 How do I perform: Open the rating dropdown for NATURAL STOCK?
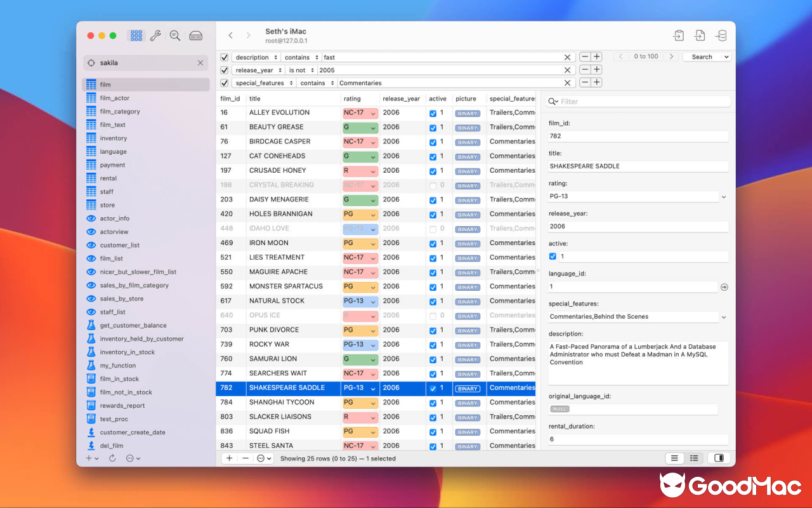pos(372,300)
